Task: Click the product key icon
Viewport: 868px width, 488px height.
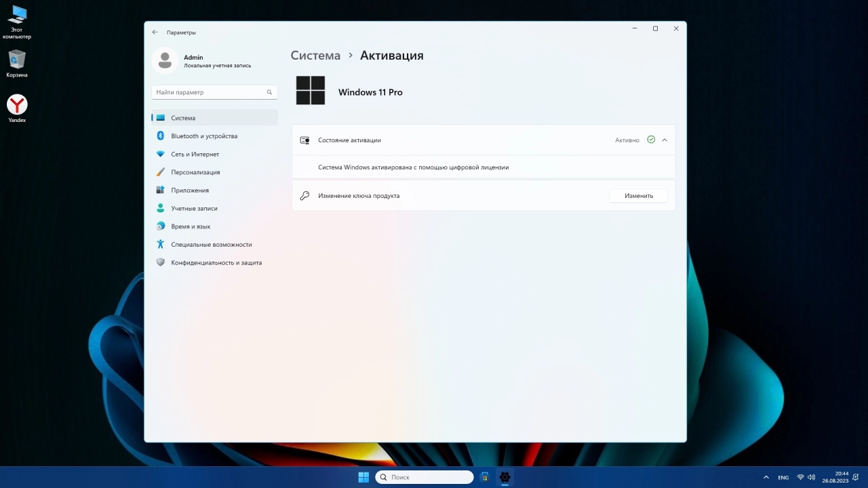Action: (x=304, y=195)
